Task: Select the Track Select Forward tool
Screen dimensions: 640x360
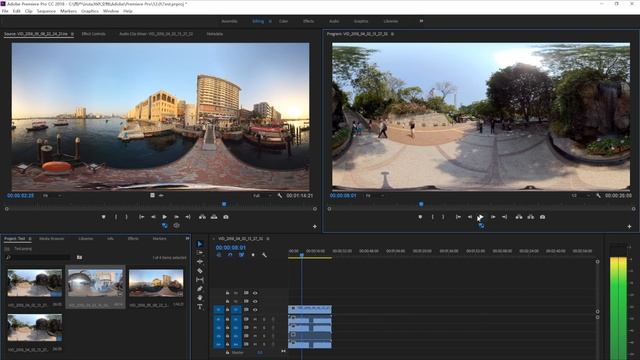Action: (200, 253)
